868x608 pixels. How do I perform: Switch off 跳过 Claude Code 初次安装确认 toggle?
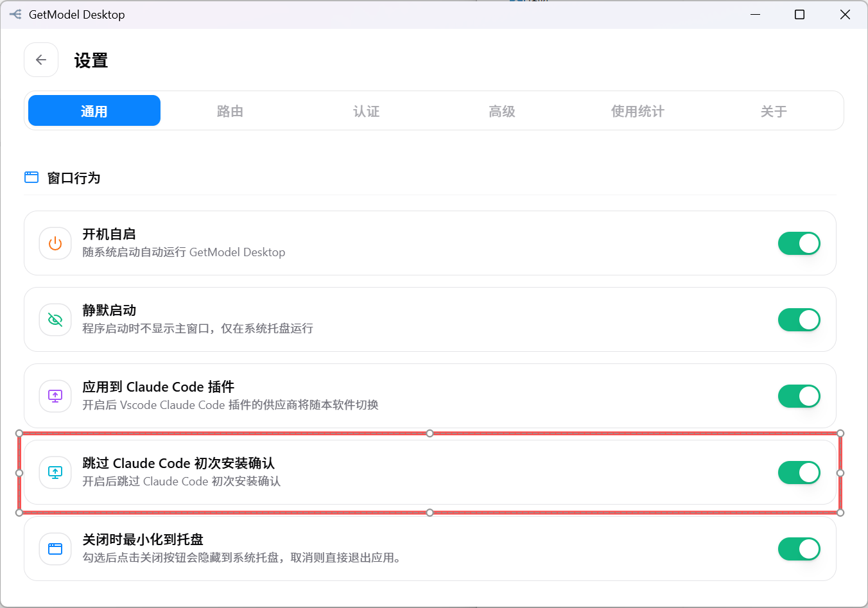click(x=799, y=473)
